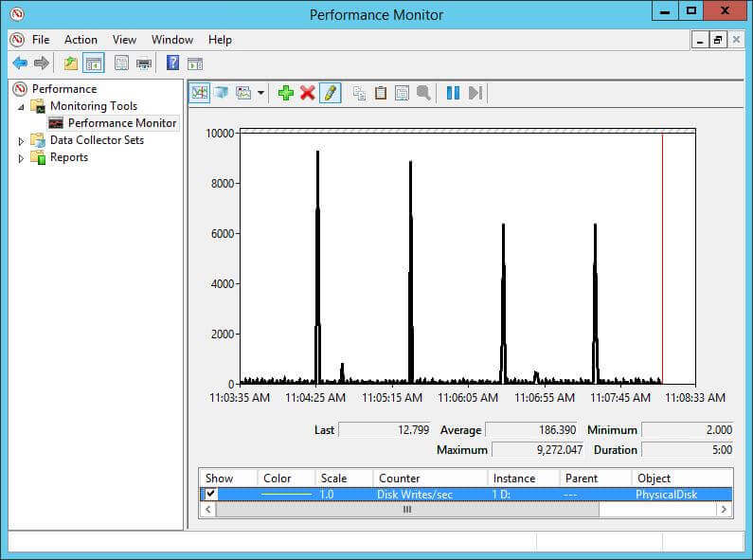Click the Back arrow in the toolbar
Screen dimensions: 753x560
[20, 63]
